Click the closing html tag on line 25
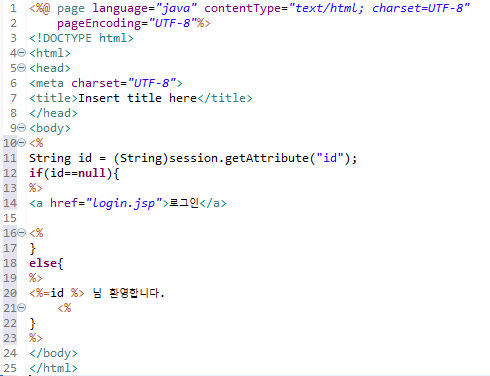 (x=53, y=368)
